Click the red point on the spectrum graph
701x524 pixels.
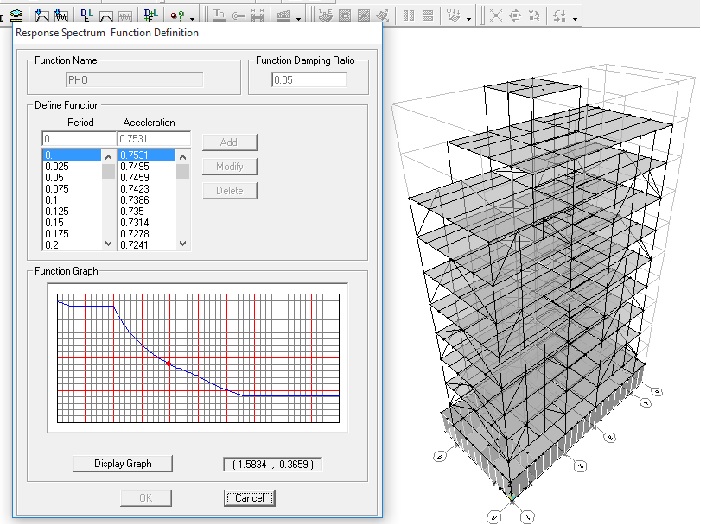(169, 362)
